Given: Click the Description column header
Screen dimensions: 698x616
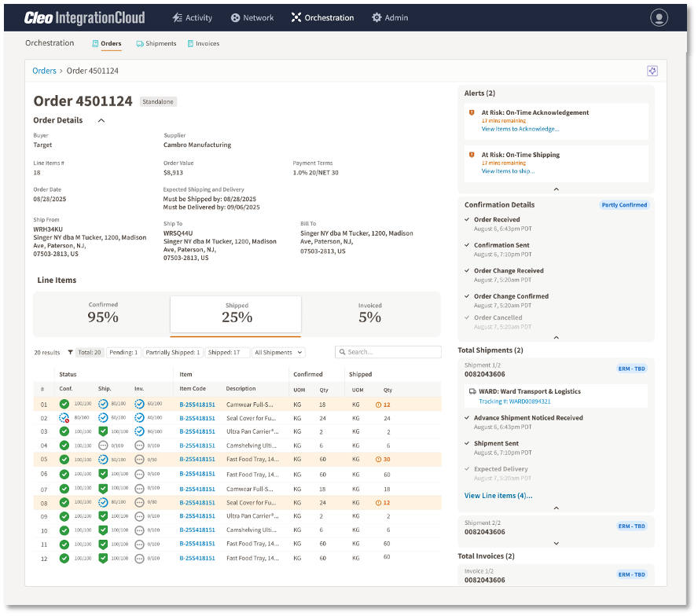Looking at the screenshot, I should (x=241, y=389).
